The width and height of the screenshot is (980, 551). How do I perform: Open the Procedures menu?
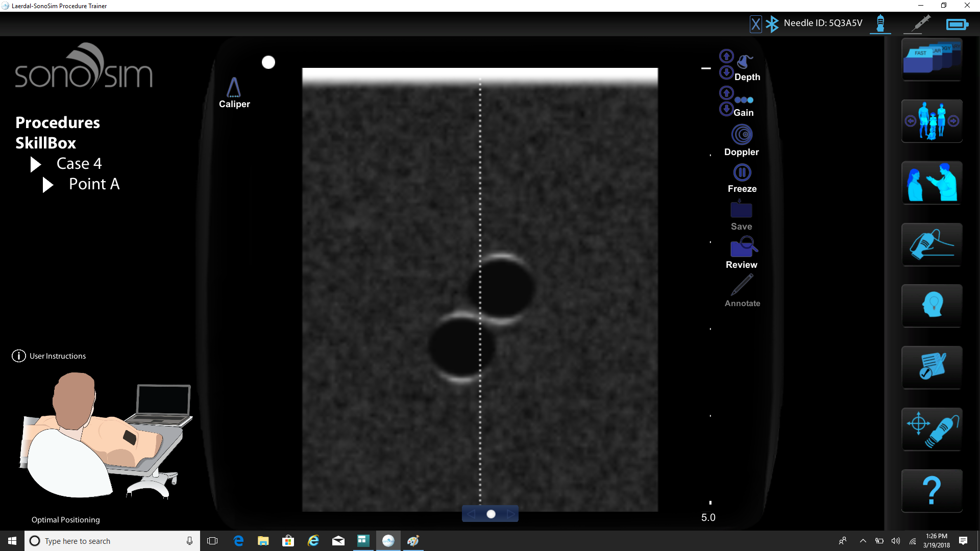tap(58, 122)
